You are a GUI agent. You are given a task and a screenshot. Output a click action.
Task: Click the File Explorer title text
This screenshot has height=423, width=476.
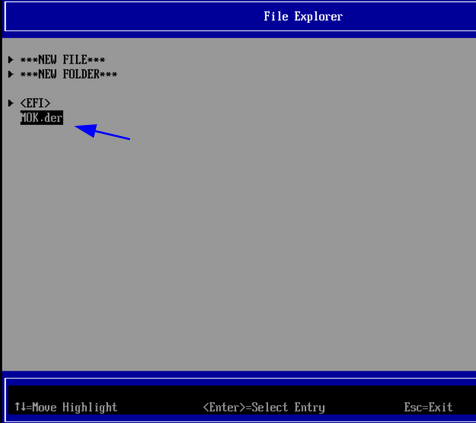(x=303, y=16)
